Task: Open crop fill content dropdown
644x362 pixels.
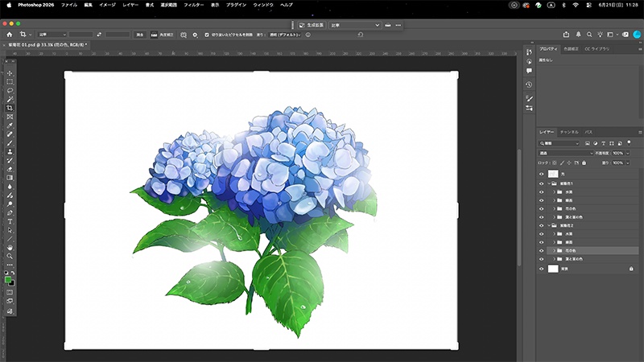Action: coord(285,35)
